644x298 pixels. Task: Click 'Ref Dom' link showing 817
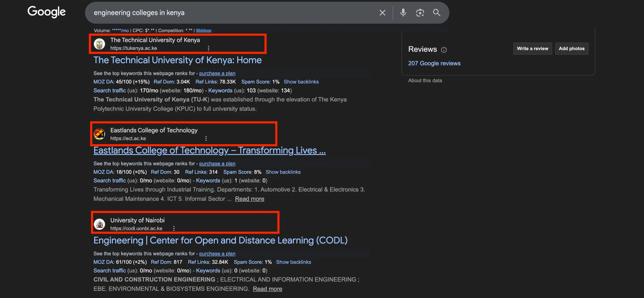(x=161, y=262)
